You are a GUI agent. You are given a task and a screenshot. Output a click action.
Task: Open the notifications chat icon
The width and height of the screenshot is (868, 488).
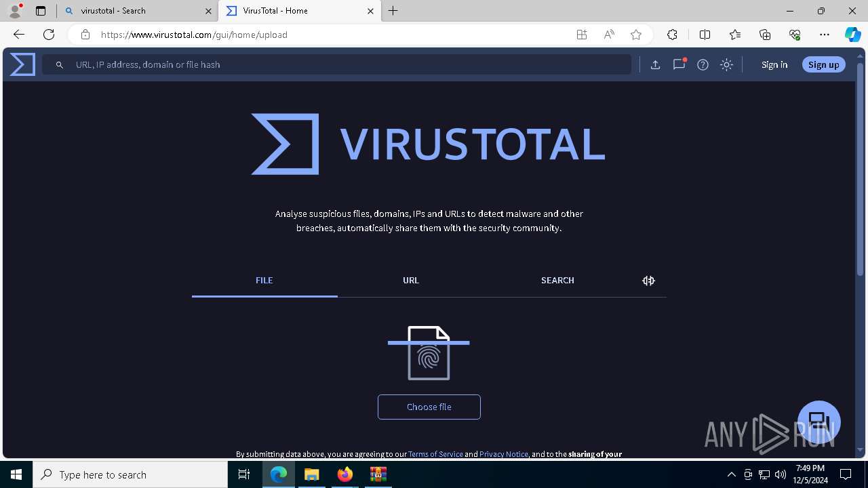(x=679, y=64)
